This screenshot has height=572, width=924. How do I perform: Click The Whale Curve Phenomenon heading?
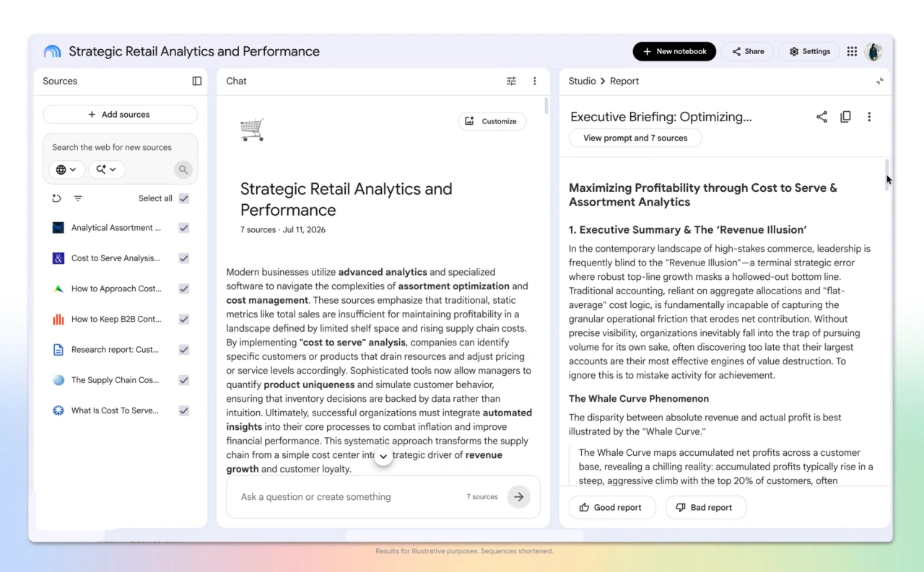639,399
